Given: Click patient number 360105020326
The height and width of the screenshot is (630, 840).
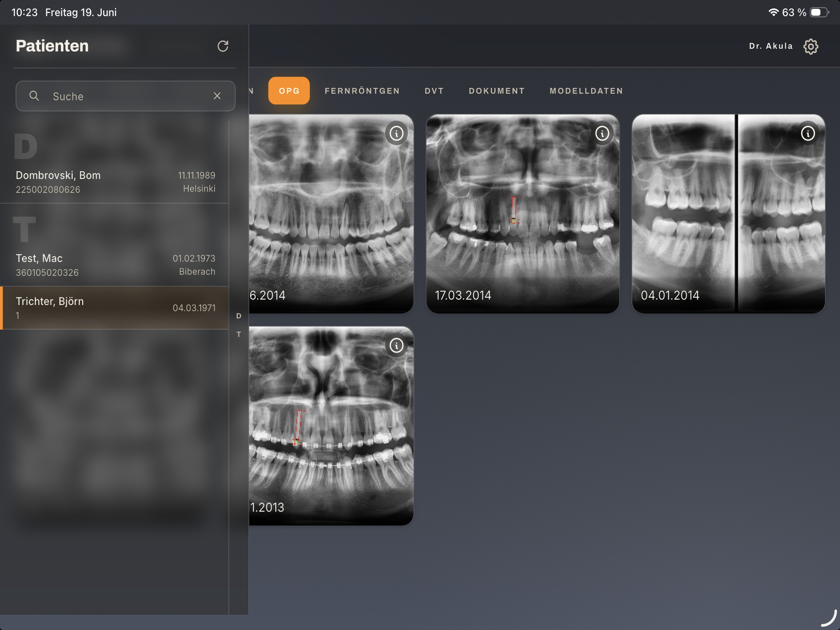Looking at the screenshot, I should [47, 273].
